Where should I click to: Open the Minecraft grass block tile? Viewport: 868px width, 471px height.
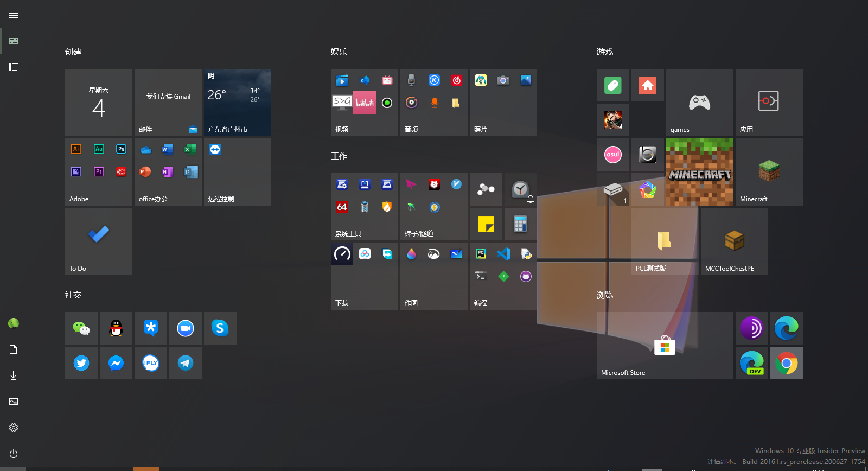point(769,172)
